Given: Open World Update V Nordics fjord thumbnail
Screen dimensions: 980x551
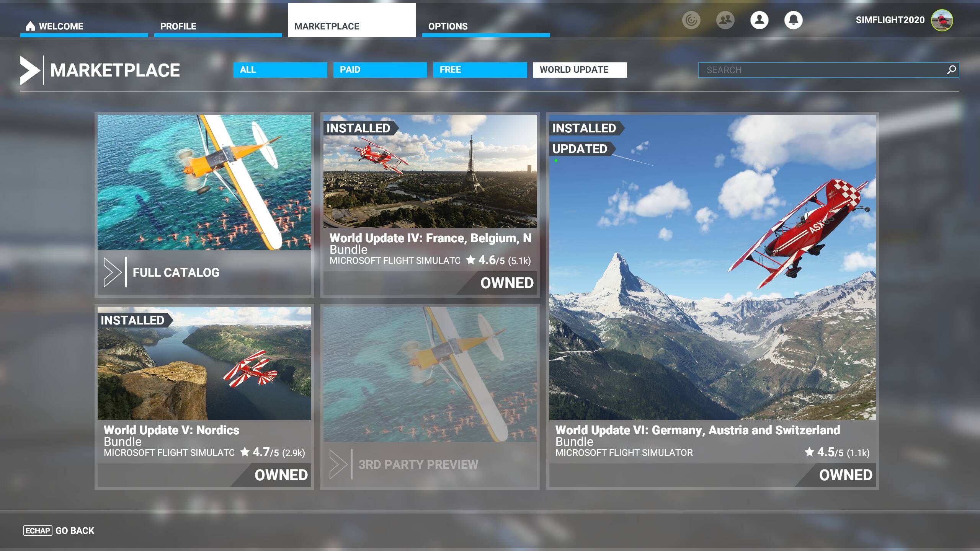Looking at the screenshot, I should click(x=204, y=364).
